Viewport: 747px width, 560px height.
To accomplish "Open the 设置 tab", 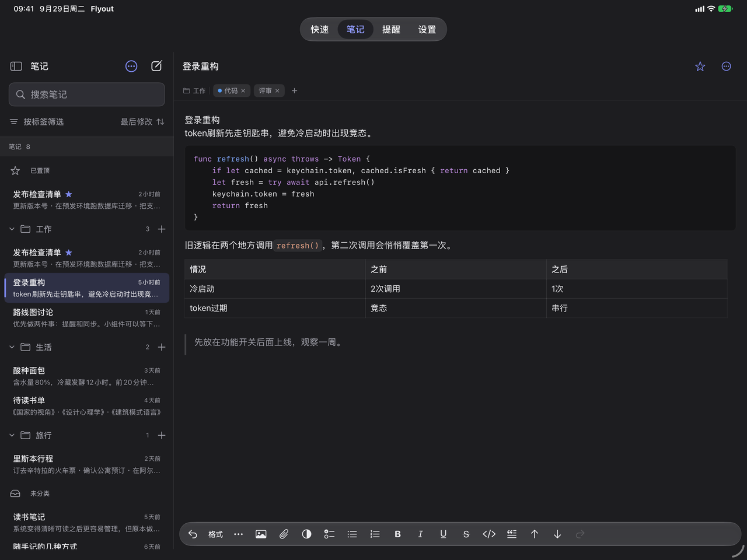I will click(x=427, y=30).
